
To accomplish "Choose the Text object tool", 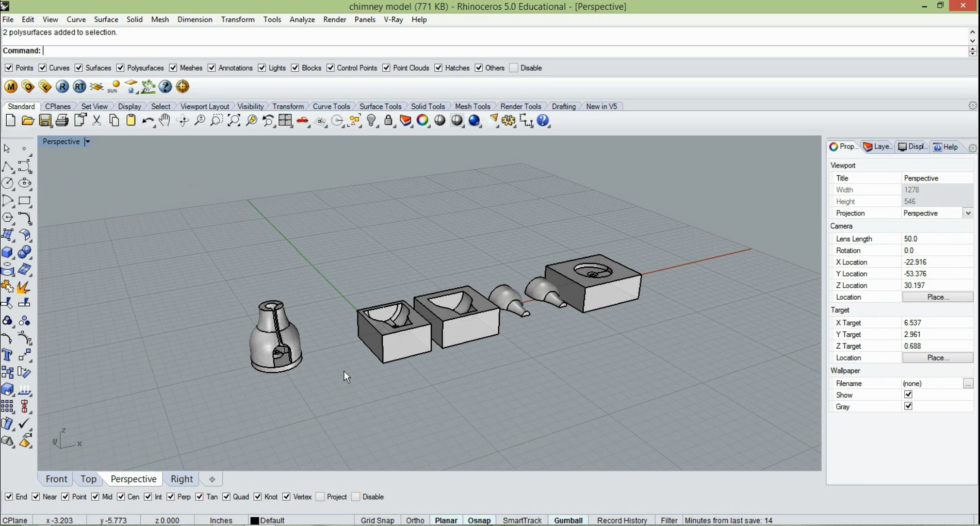I will click(x=8, y=355).
